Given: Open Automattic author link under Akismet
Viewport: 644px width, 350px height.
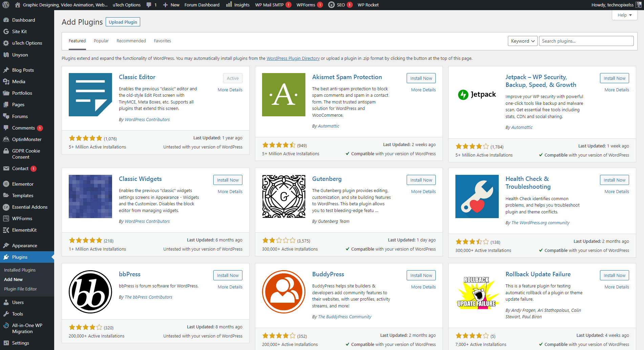Looking at the screenshot, I should click(328, 126).
